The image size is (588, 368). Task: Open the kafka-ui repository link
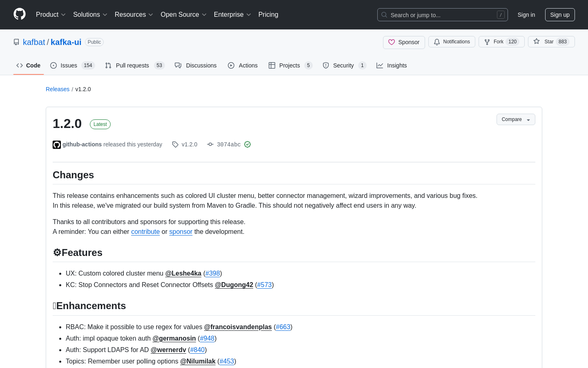(66, 42)
